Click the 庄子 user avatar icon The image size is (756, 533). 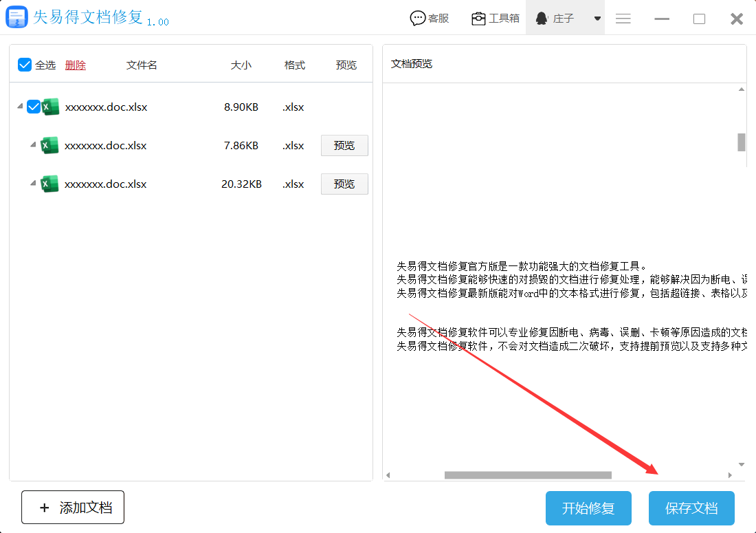point(542,19)
